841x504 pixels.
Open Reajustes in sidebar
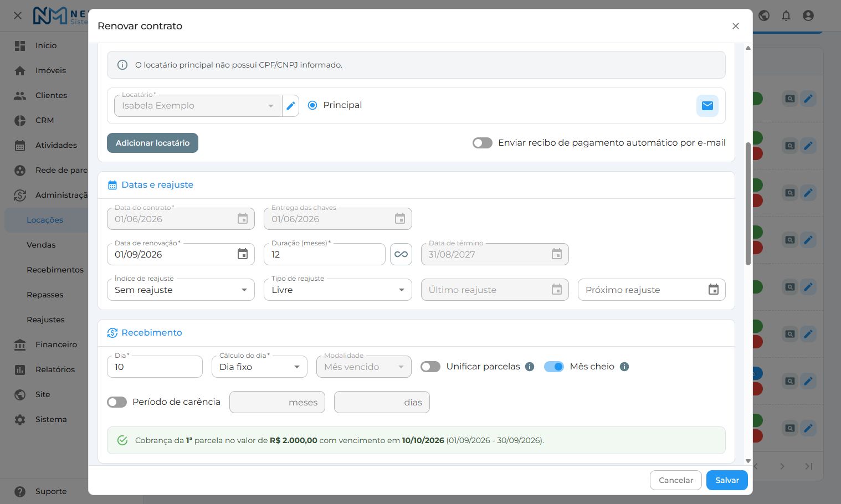[x=45, y=320]
